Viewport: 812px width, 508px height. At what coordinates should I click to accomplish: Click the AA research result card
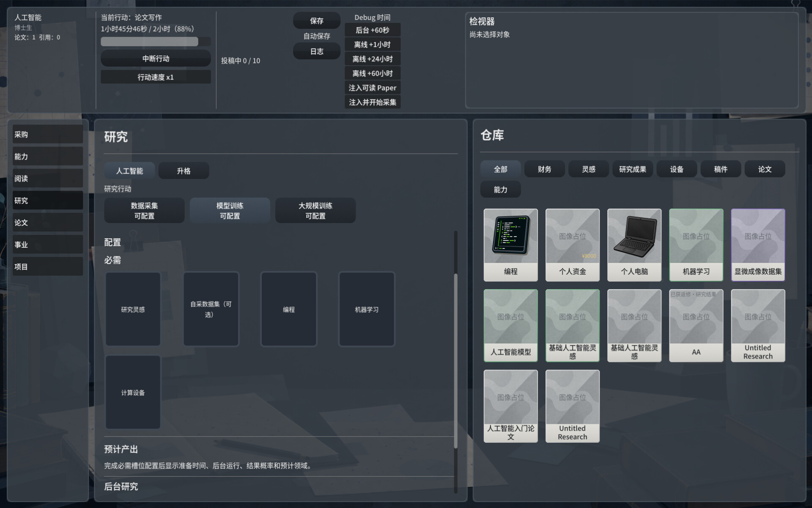point(696,325)
